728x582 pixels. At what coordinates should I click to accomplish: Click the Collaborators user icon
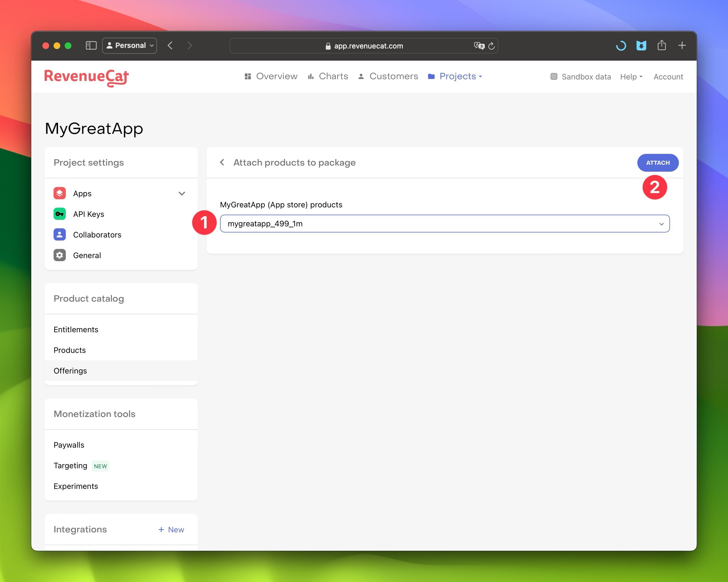coord(59,234)
